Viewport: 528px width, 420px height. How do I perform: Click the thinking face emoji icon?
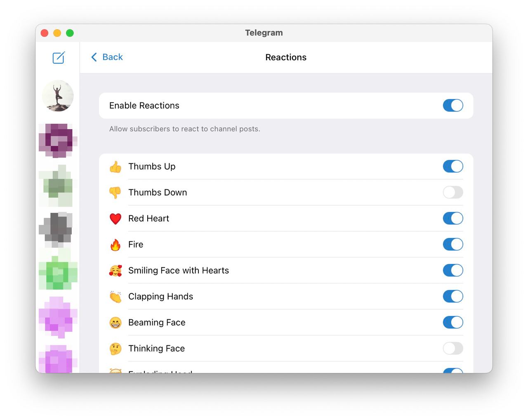coord(115,349)
